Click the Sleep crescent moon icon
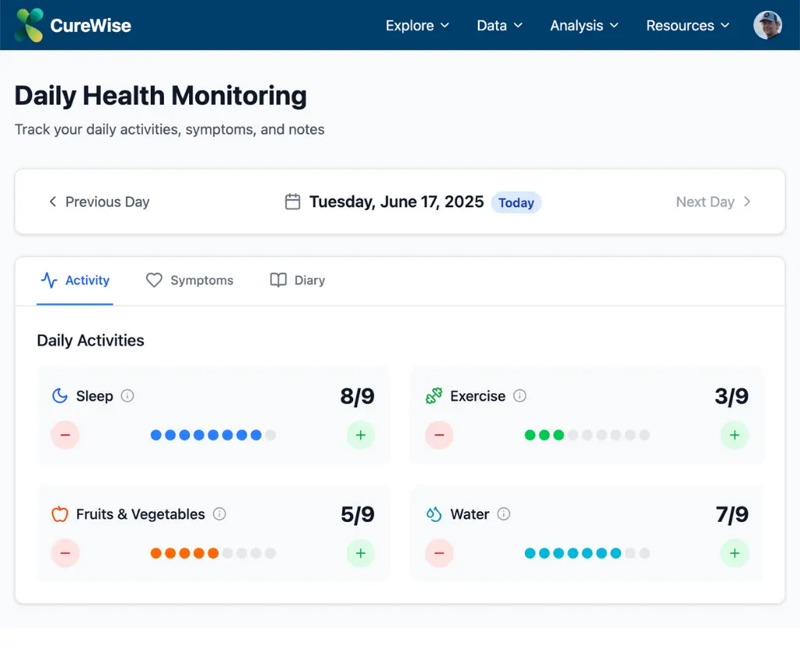Screen dimensions: 800x672 tap(59, 396)
